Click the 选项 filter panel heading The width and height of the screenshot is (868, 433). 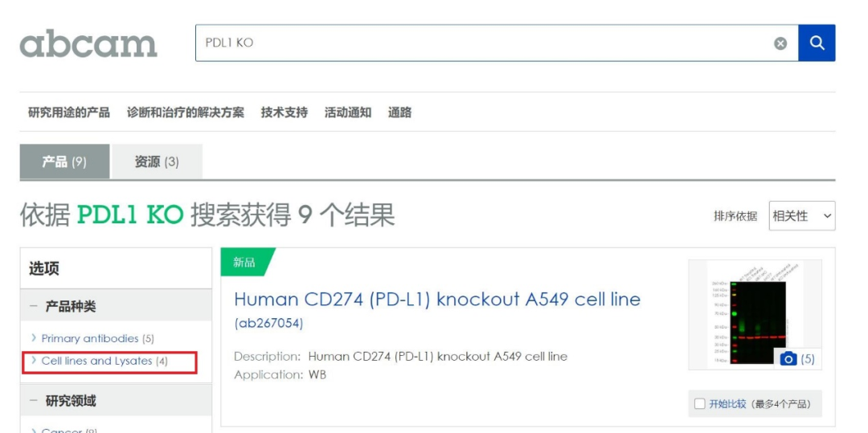[x=44, y=269]
